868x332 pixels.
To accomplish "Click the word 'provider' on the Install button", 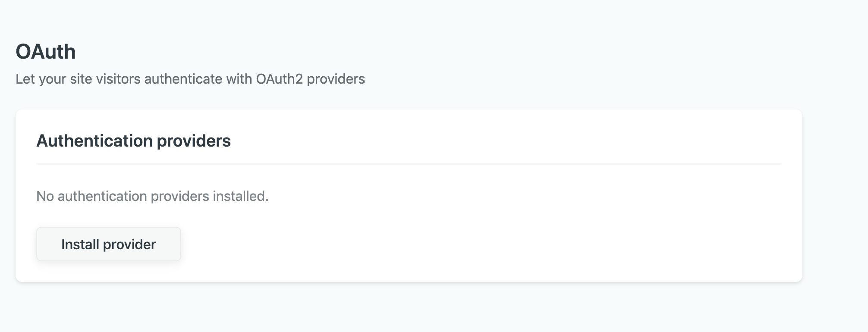I will (x=129, y=244).
